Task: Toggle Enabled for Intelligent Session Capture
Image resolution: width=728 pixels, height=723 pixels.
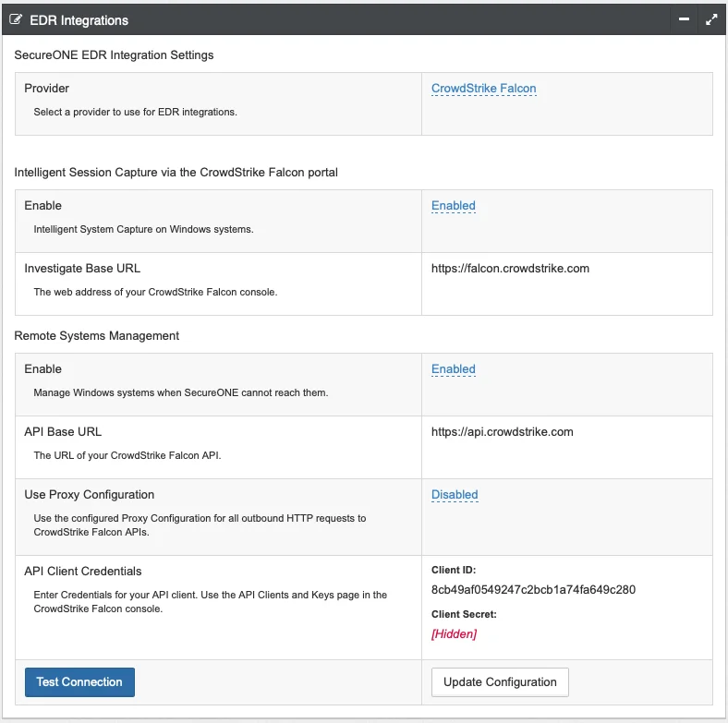Action: pos(453,205)
